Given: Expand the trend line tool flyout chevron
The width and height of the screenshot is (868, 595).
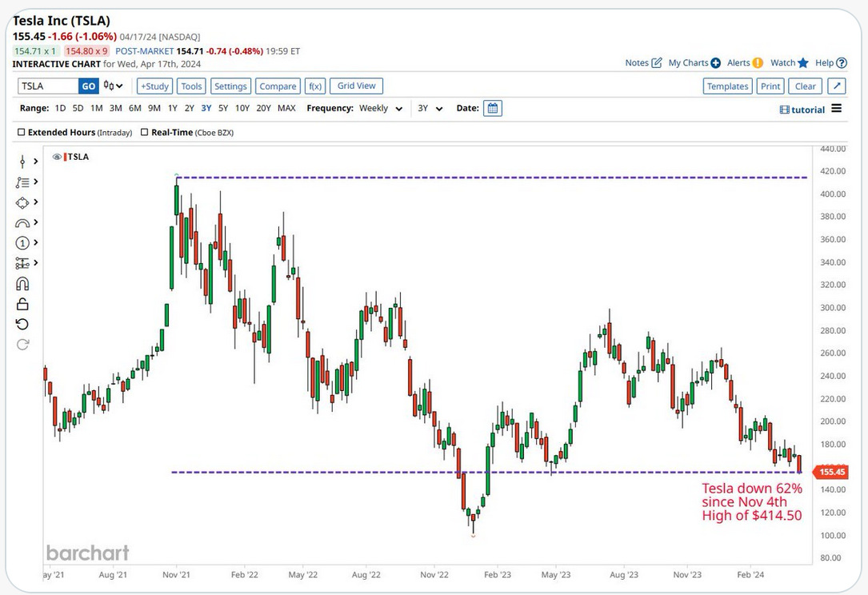Looking at the screenshot, I should click(35, 182).
